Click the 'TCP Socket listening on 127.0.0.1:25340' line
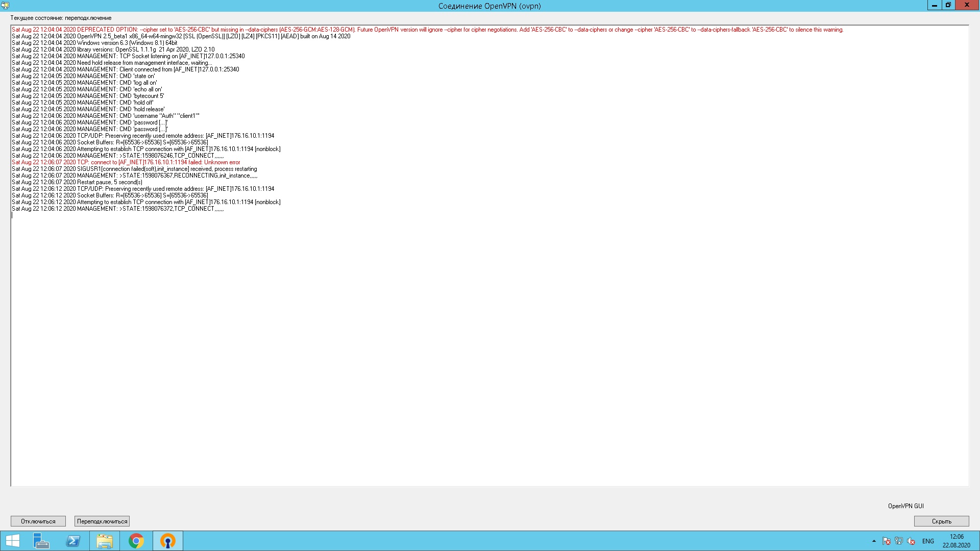The width and height of the screenshot is (980, 551). coord(128,56)
